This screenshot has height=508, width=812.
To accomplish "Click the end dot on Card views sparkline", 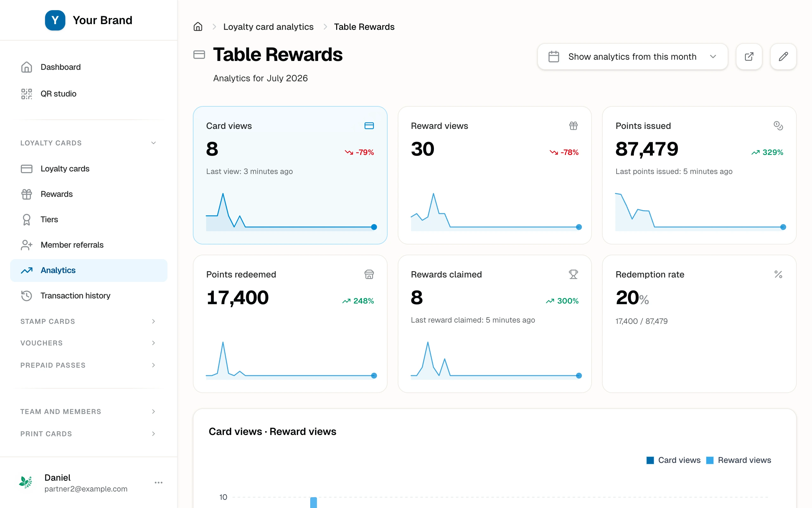I will (374, 227).
